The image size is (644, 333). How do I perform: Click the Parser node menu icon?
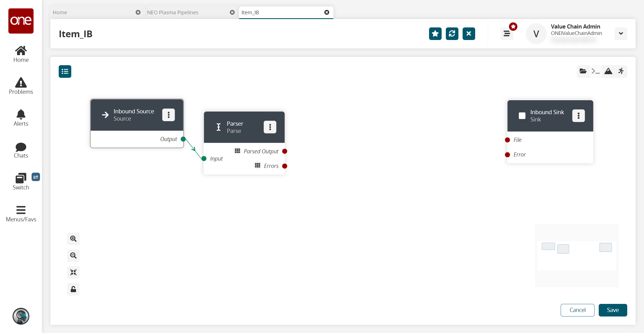(270, 127)
